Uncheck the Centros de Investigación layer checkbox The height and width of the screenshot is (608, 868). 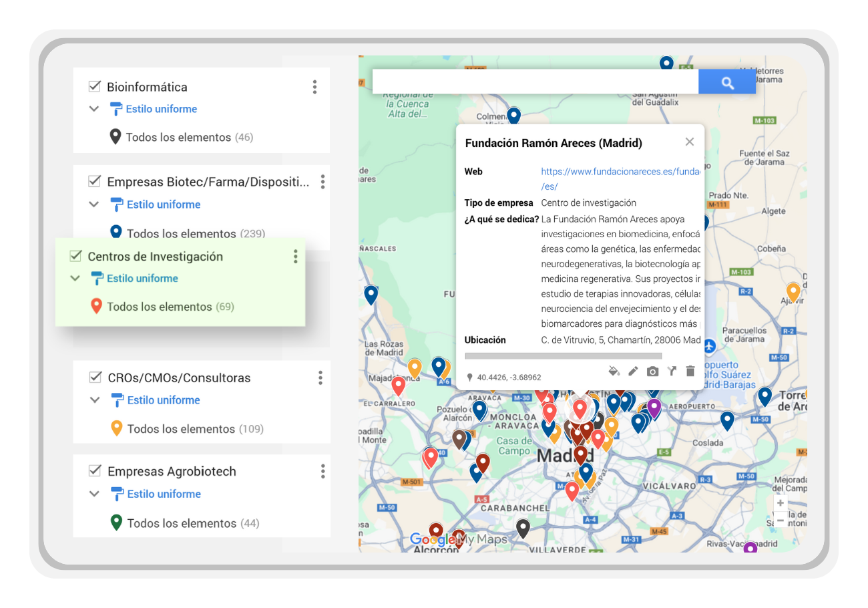[75, 256]
